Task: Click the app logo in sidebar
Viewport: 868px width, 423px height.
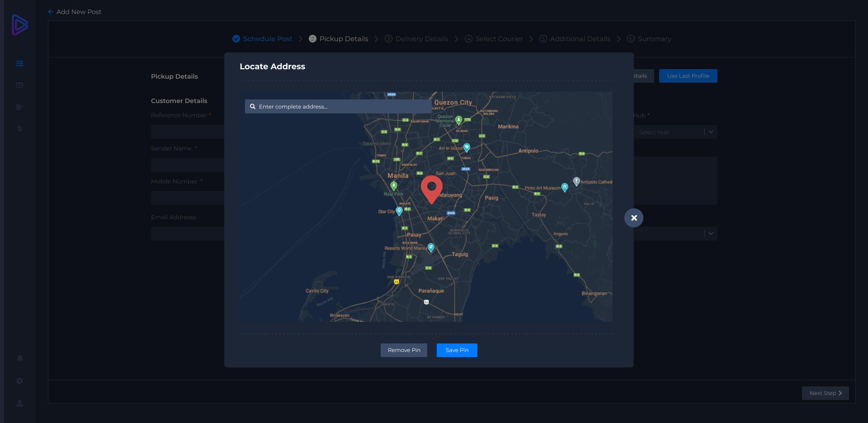Action: 19,24
